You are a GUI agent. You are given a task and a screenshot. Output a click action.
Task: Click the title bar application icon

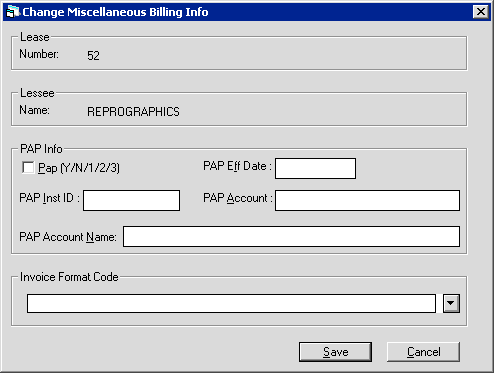pos(13,12)
